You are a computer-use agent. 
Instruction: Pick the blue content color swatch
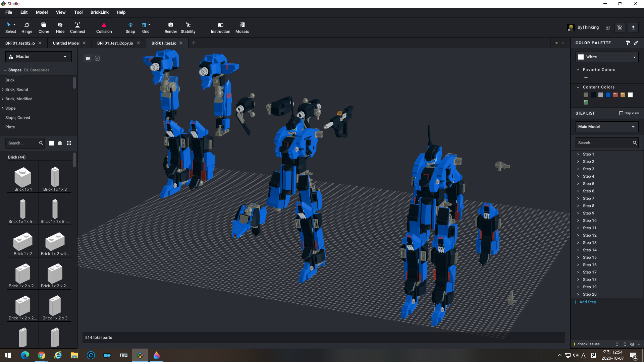pyautogui.click(x=608, y=95)
